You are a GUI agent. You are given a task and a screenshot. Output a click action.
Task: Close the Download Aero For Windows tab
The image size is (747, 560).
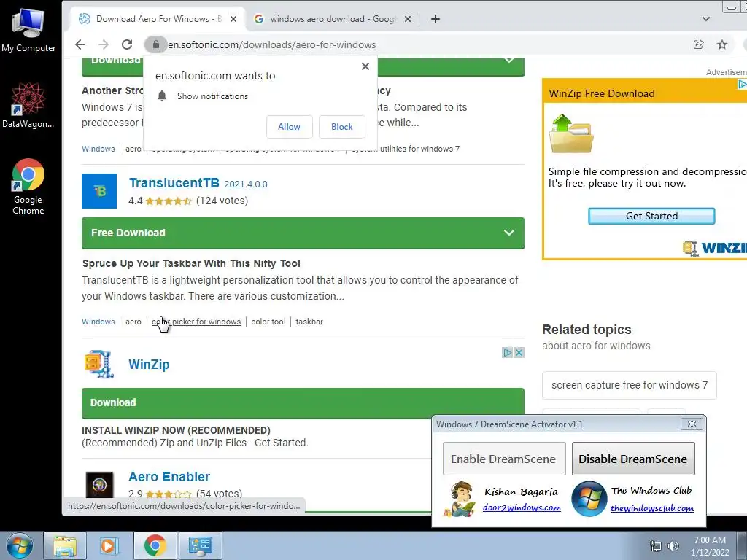tap(233, 19)
